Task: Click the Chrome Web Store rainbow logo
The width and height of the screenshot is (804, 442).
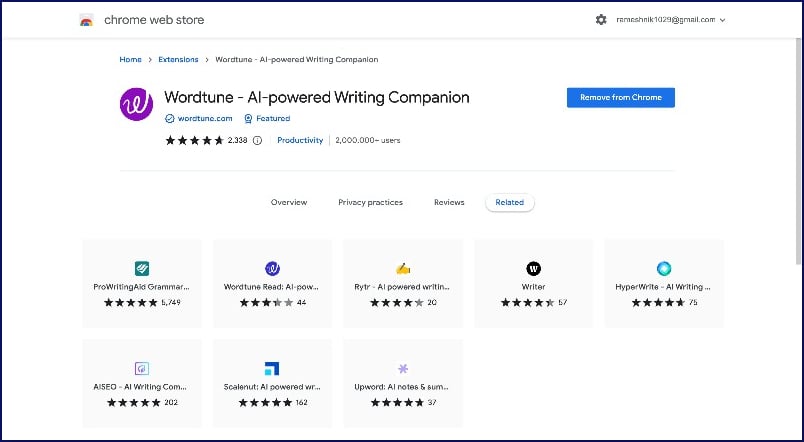Action: tap(86, 20)
